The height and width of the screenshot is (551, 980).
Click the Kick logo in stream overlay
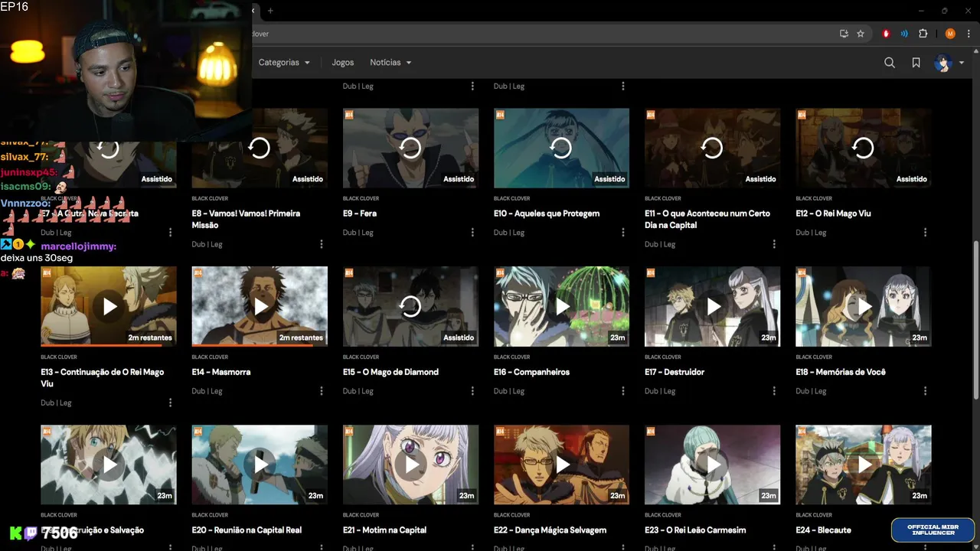tap(16, 533)
